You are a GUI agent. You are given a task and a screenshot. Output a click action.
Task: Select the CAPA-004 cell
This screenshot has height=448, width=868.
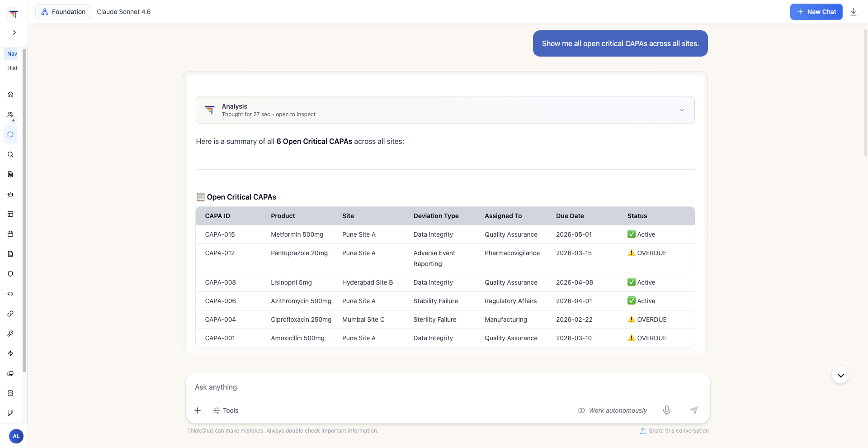coord(220,319)
